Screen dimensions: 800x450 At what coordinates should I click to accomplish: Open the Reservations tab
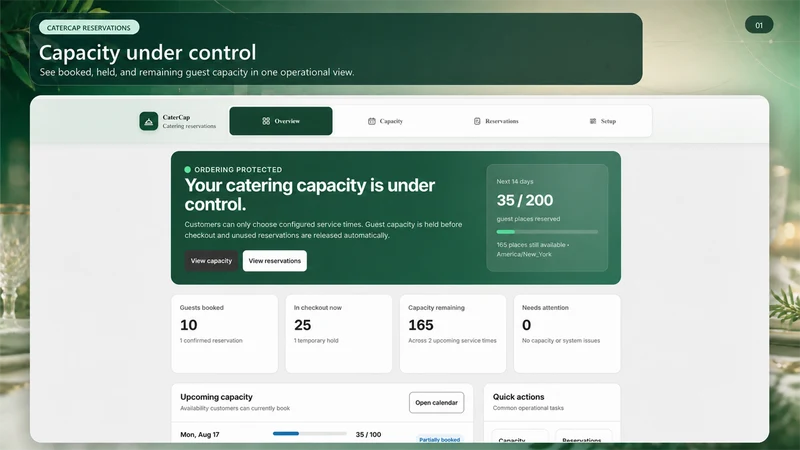496,121
